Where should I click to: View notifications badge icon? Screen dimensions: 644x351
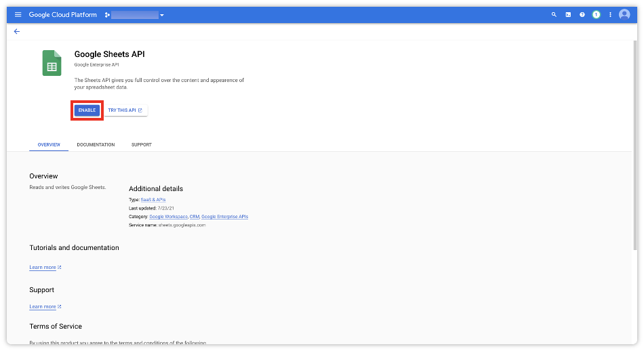click(x=596, y=15)
